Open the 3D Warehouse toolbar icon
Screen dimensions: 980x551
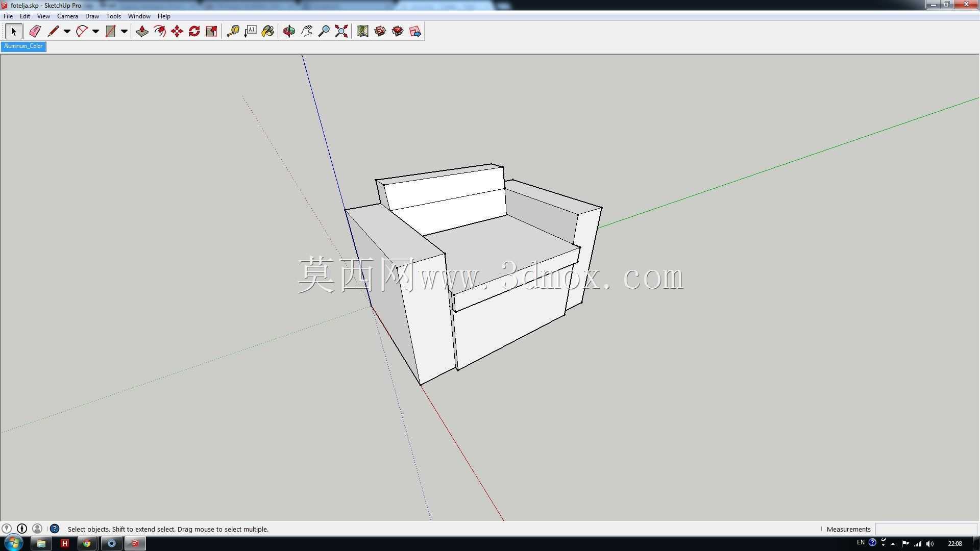pyautogui.click(x=380, y=32)
